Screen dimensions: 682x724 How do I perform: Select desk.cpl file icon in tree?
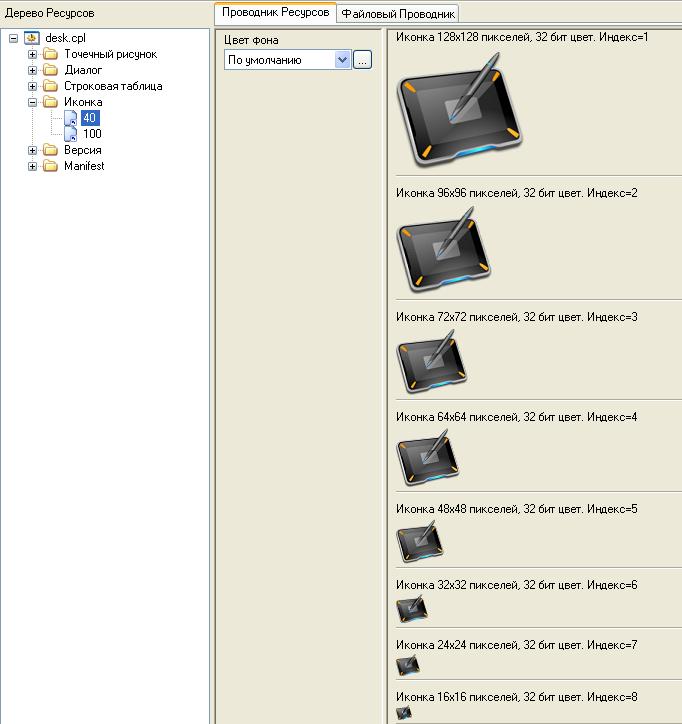[x=32, y=38]
